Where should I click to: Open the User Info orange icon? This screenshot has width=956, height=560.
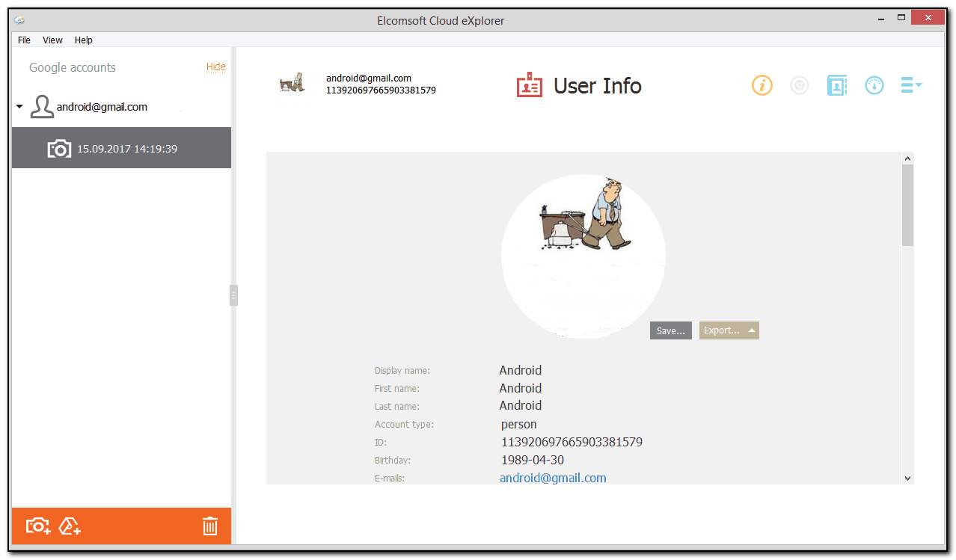click(762, 86)
